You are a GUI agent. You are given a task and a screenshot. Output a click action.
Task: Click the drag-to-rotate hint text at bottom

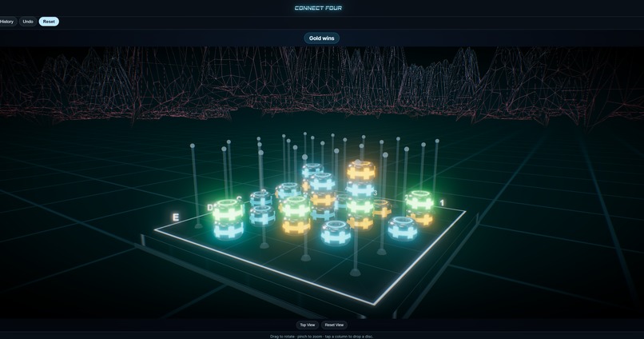[321, 337]
